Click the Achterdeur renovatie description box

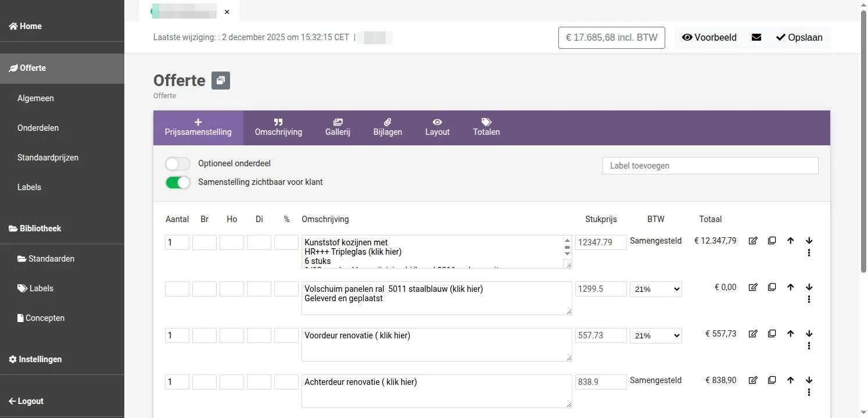click(x=436, y=391)
